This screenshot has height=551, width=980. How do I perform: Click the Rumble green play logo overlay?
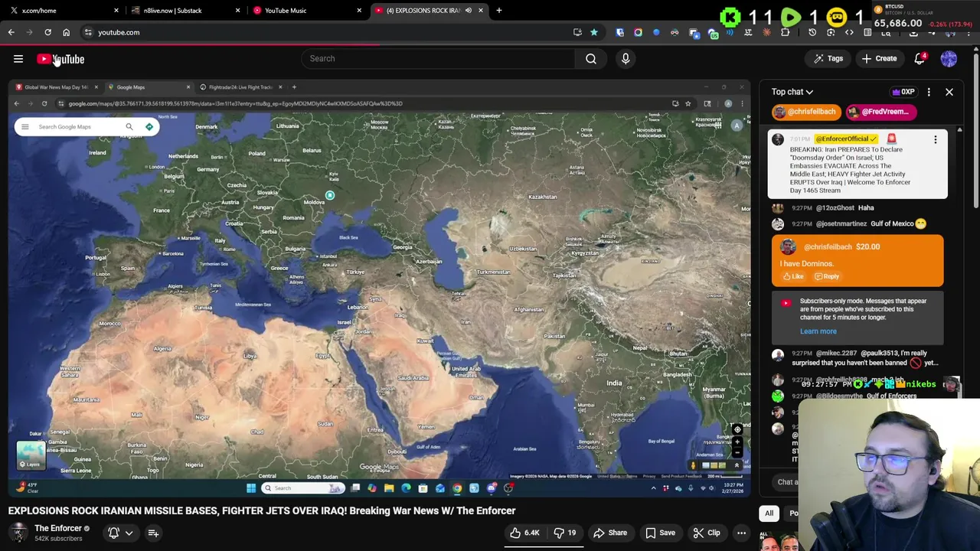[791, 17]
